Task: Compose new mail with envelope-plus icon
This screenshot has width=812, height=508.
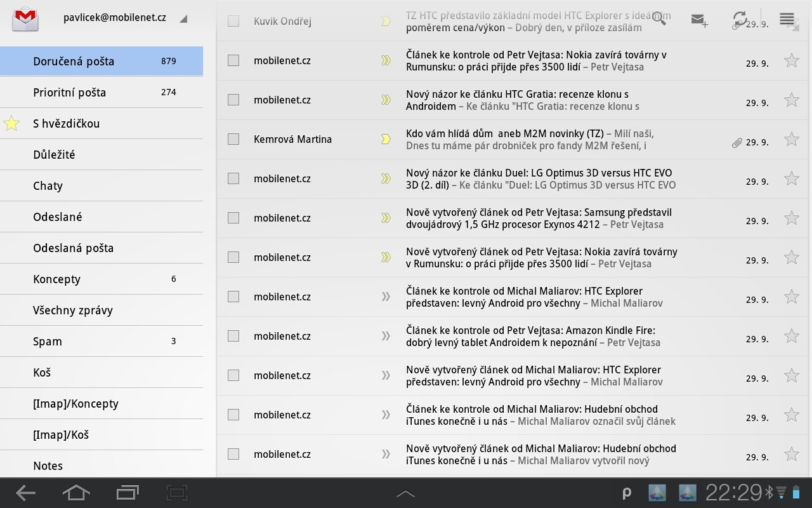Action: pyautogui.click(x=699, y=20)
